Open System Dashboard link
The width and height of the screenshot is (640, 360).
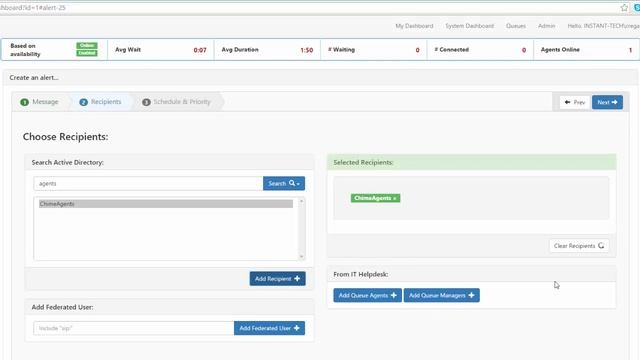coord(469,26)
